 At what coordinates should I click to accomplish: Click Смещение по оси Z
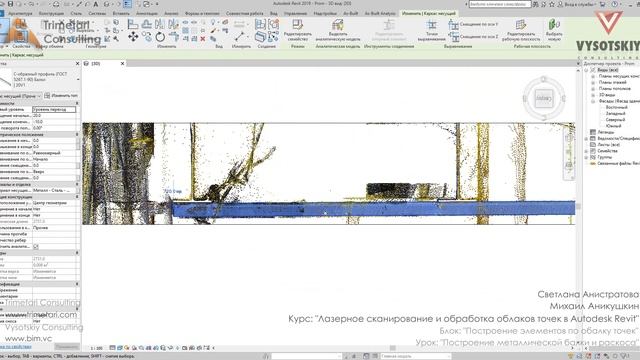[473, 37]
